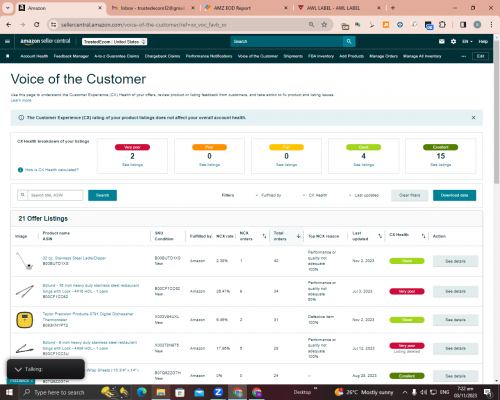Open Manage Orders from favorites bar
Screen dimensions: 500x400
pos(383,56)
